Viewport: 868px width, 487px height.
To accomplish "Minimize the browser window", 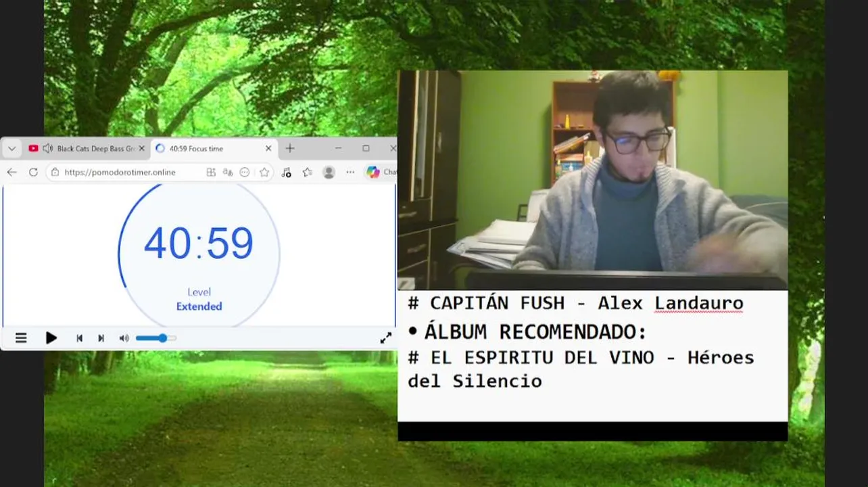I will [338, 148].
